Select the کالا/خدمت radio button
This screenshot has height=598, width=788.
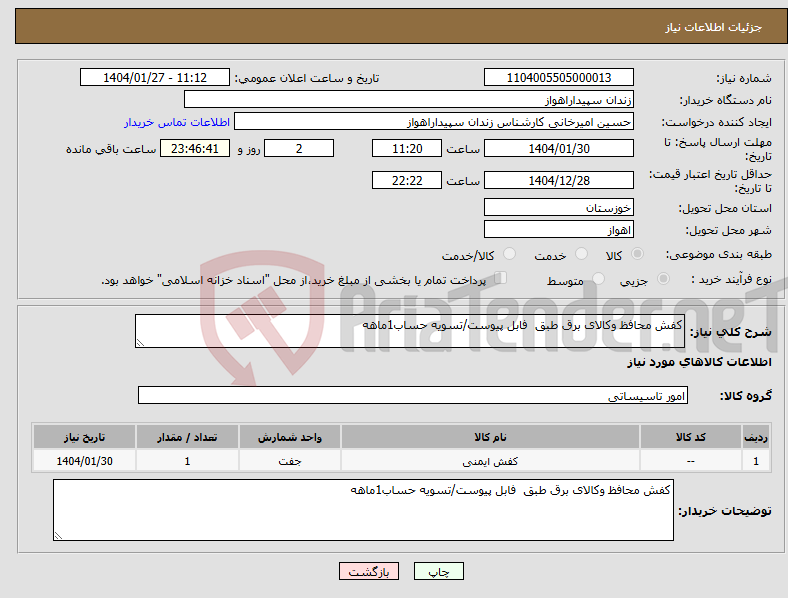point(509,254)
